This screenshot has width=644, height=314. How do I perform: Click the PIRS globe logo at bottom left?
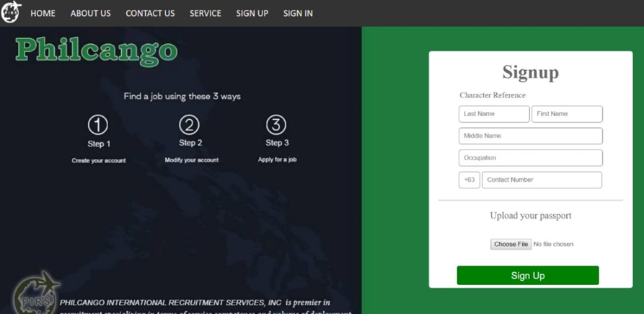(35, 292)
